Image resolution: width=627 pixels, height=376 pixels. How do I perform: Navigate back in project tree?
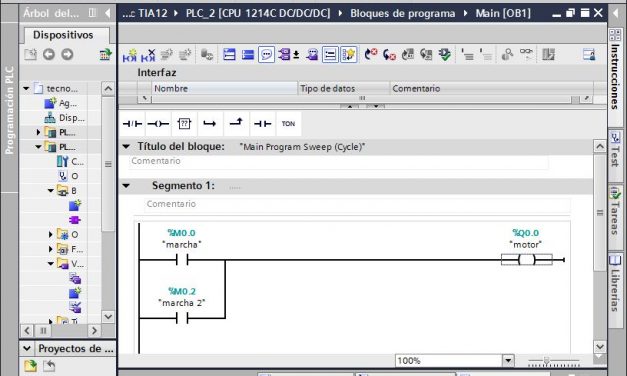(x=49, y=54)
